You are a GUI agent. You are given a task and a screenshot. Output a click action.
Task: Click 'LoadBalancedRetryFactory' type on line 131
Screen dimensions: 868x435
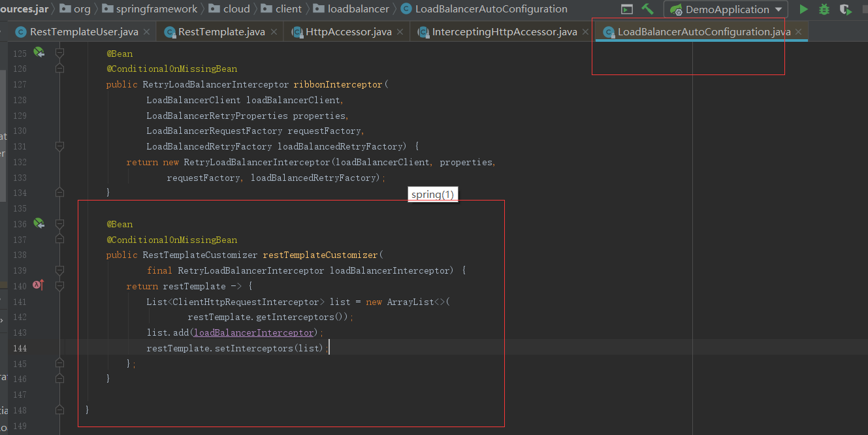click(209, 146)
